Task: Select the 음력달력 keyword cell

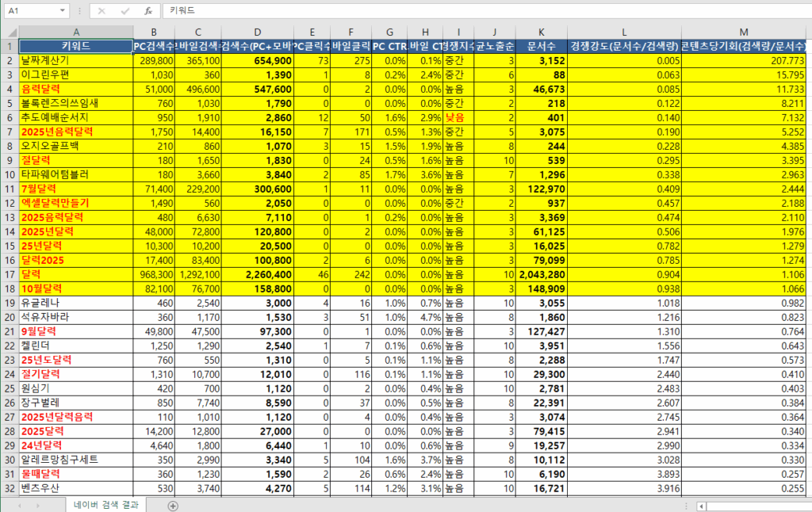Action: [x=76, y=89]
